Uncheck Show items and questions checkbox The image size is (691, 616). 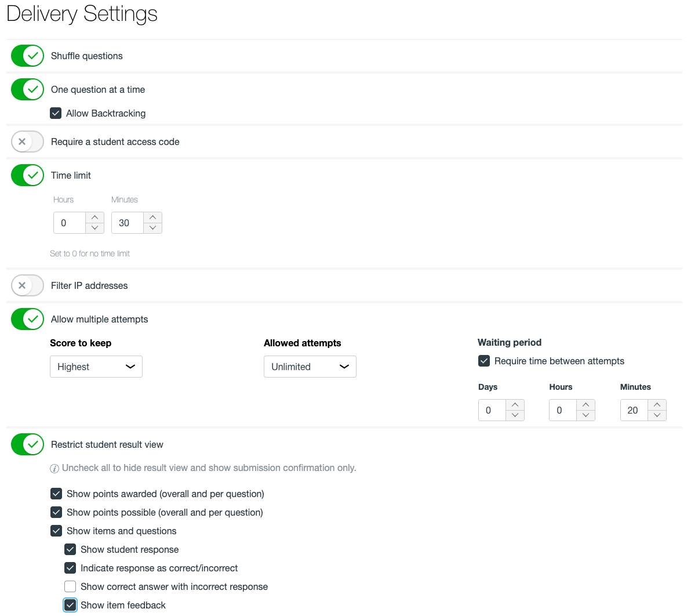(x=56, y=531)
